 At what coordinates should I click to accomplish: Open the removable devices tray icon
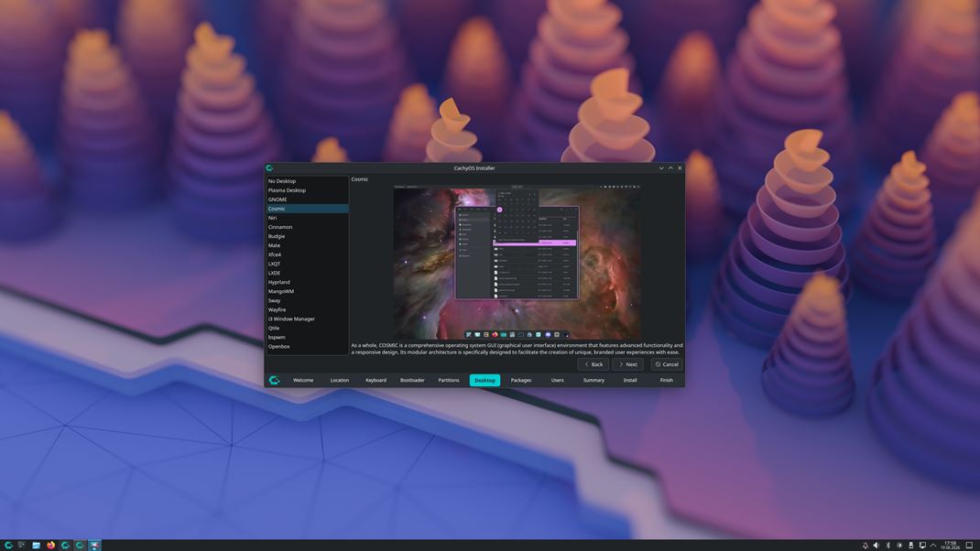910,546
